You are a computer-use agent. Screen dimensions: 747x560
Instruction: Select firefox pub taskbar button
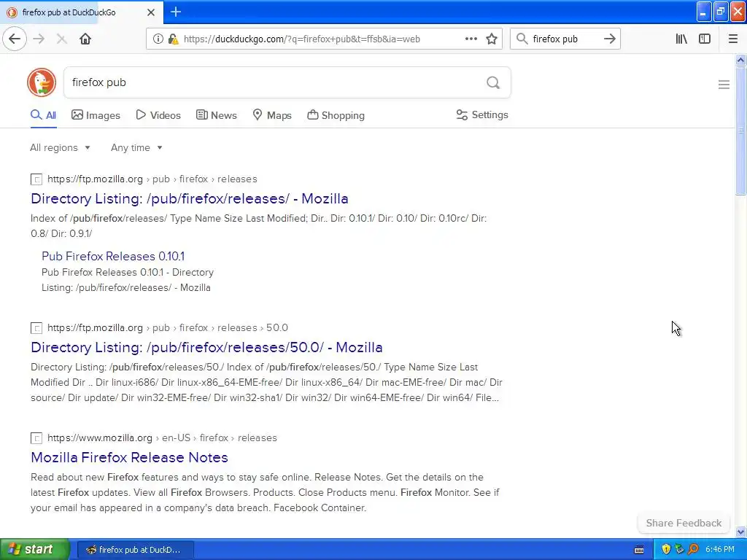click(135, 550)
